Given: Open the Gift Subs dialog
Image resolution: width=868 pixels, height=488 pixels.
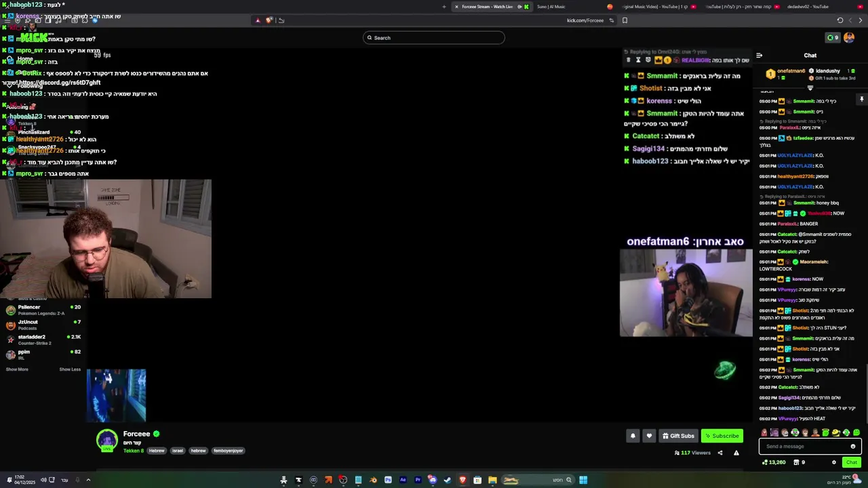Looking at the screenshot, I should click(x=678, y=436).
